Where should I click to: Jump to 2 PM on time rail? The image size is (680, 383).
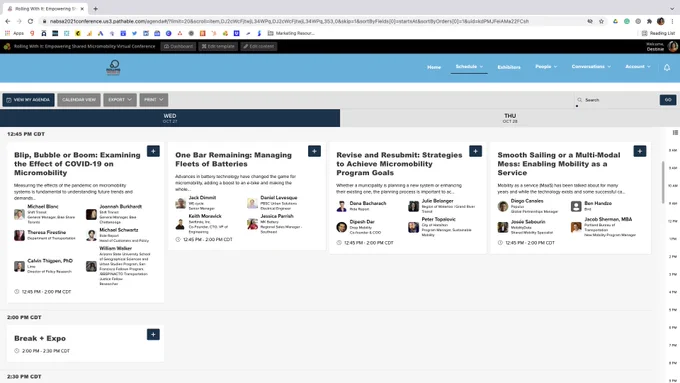point(673,256)
